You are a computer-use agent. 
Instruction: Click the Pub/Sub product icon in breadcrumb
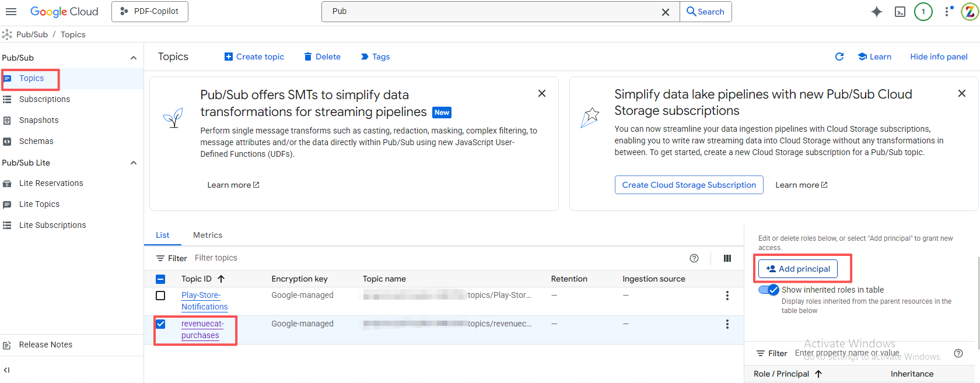pyautogui.click(x=7, y=34)
